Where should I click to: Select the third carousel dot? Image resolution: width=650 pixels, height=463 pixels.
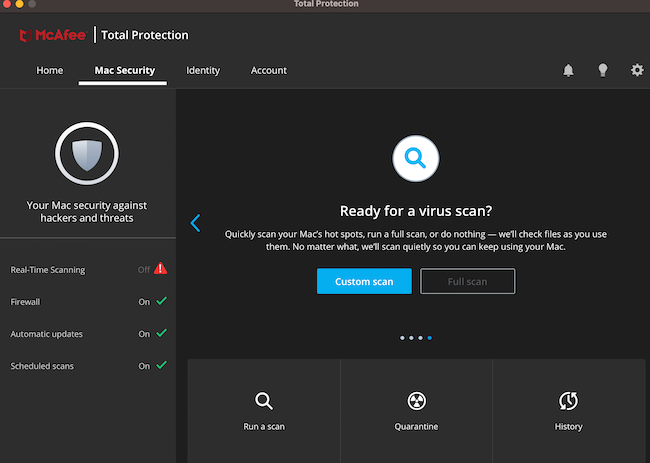(x=420, y=338)
